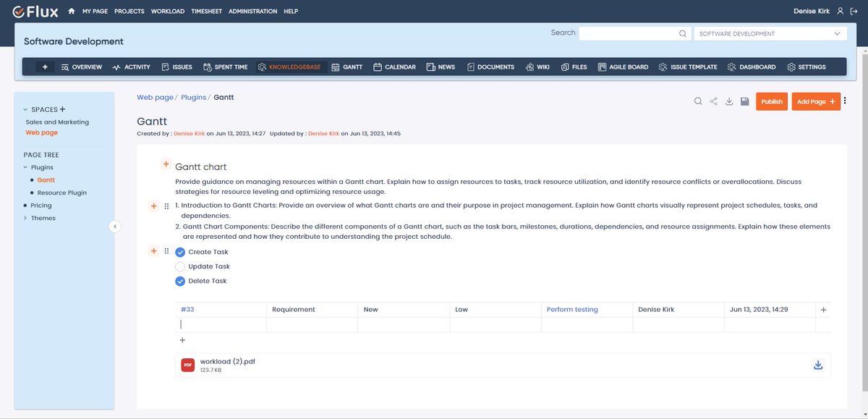Switch to the Wiki tab
The height and width of the screenshot is (419, 868).
point(537,67)
